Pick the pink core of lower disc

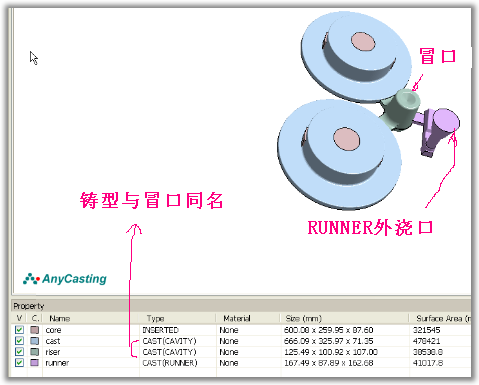pos(347,139)
